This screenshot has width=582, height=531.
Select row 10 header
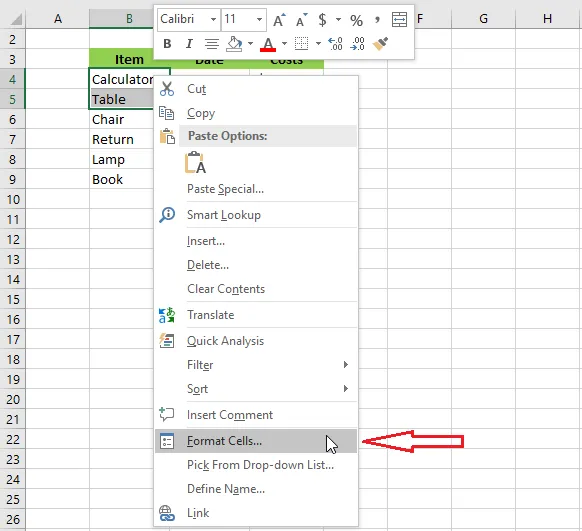(x=13, y=200)
